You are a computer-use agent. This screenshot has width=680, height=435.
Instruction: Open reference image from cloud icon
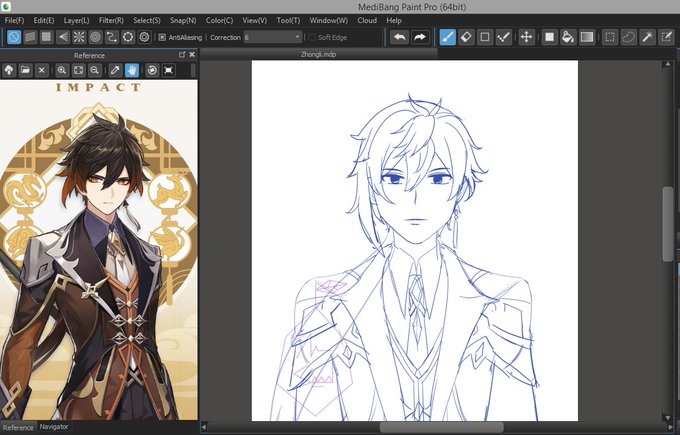click(9, 70)
